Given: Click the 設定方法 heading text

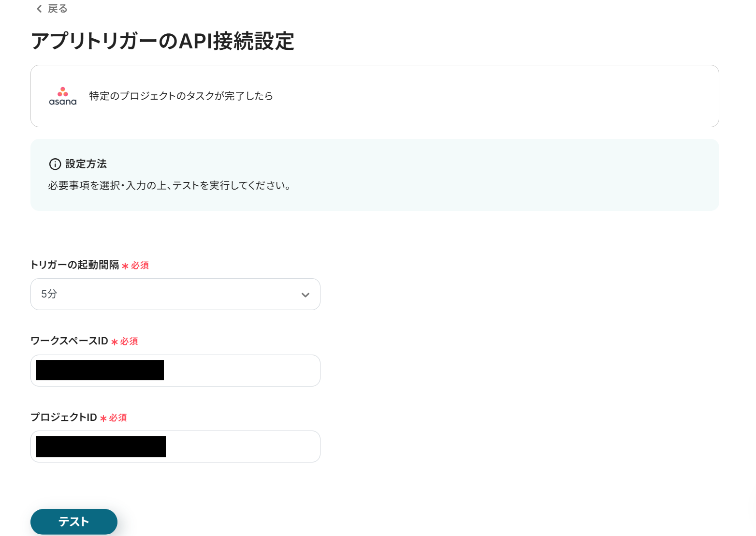Looking at the screenshot, I should pos(86,164).
